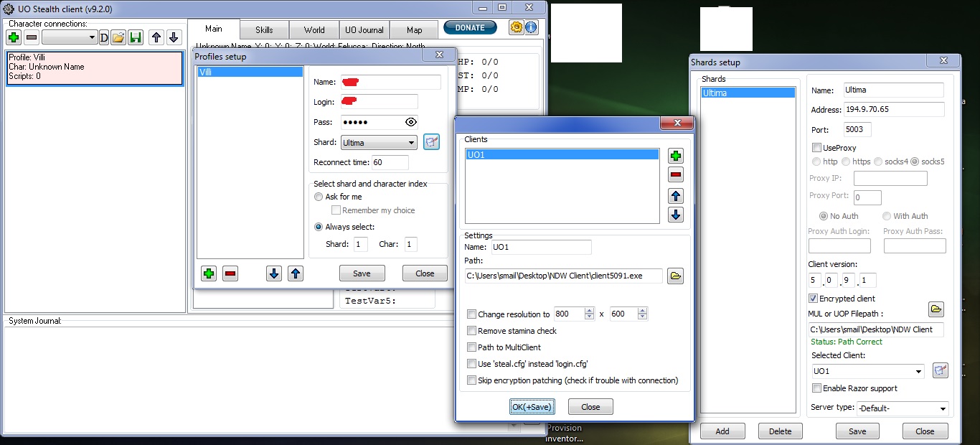The height and width of the screenshot is (445, 980).
Task: Click the D button in connections toolbar
Action: pyautogui.click(x=104, y=37)
